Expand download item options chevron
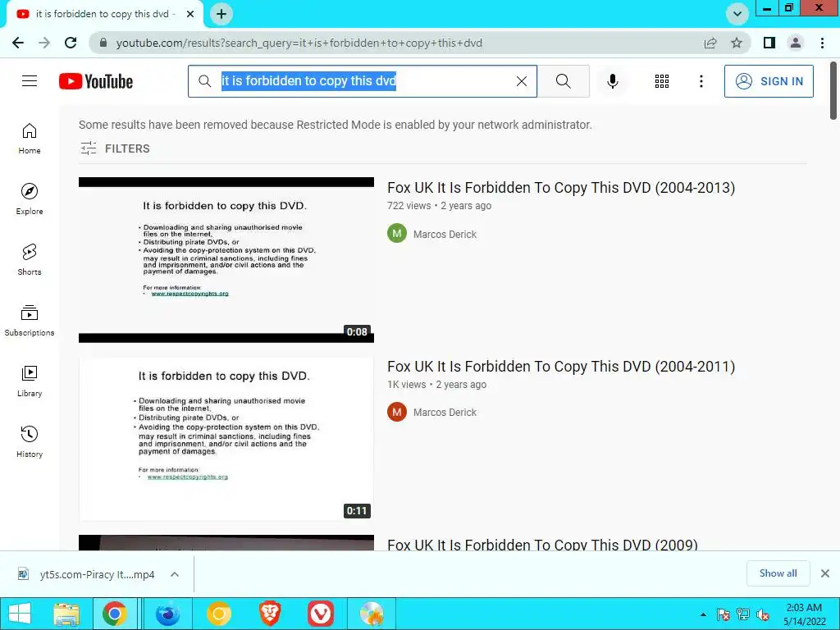The width and height of the screenshot is (840, 630). point(174,574)
